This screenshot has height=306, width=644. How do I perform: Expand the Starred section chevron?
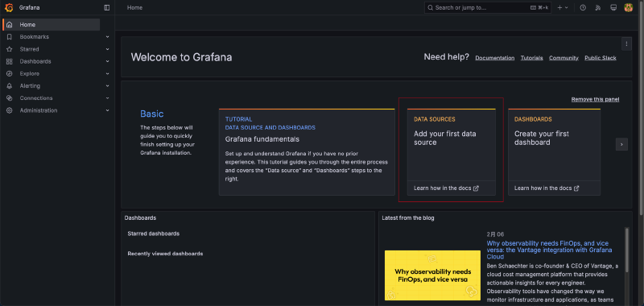[107, 49]
